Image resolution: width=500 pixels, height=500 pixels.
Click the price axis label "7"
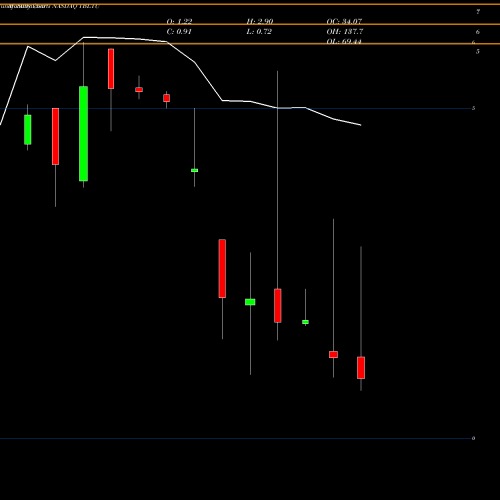coord(478,12)
